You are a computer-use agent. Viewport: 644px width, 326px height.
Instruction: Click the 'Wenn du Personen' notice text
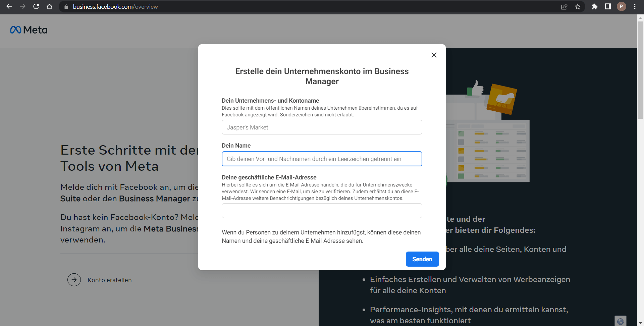pyautogui.click(x=321, y=236)
